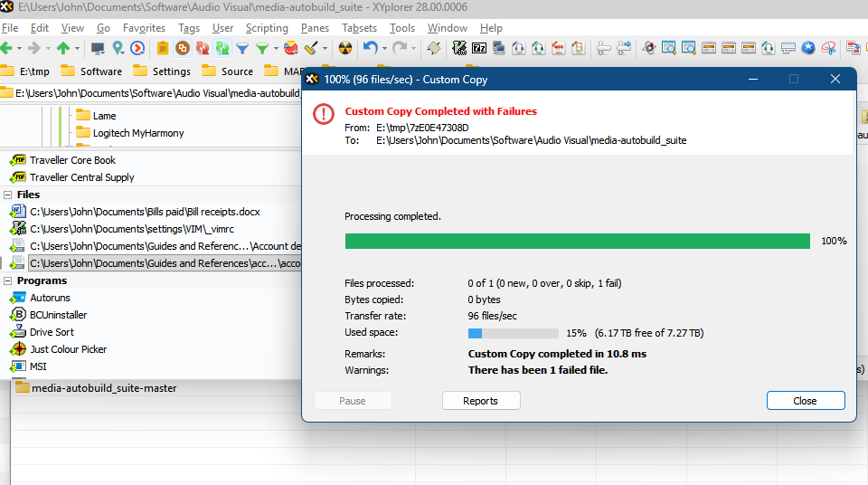The image size is (868, 485).
Task: Open green filter dropdown arrow
Action: (276, 49)
